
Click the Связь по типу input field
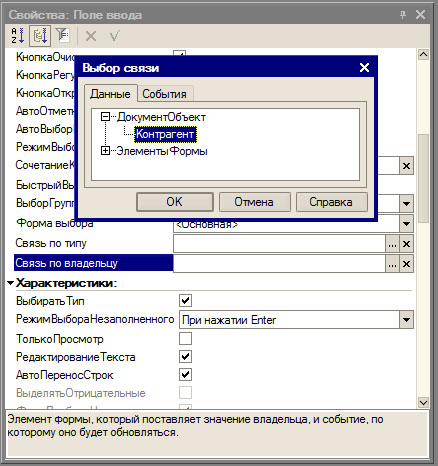[x=279, y=244]
